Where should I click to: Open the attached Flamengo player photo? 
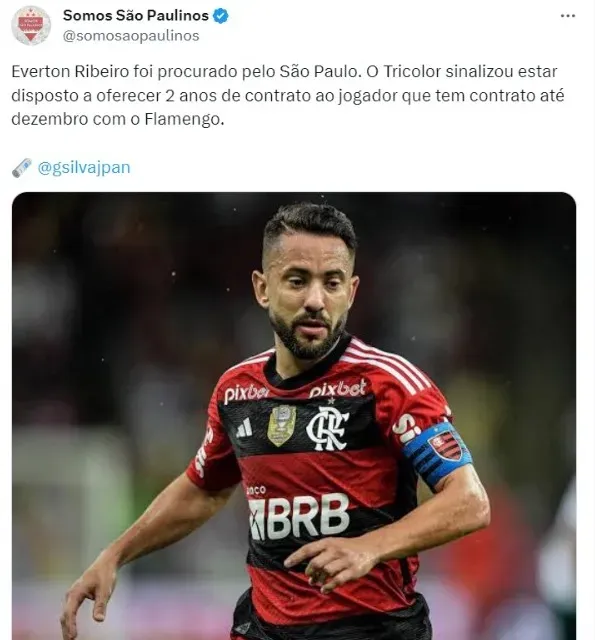click(x=294, y=416)
